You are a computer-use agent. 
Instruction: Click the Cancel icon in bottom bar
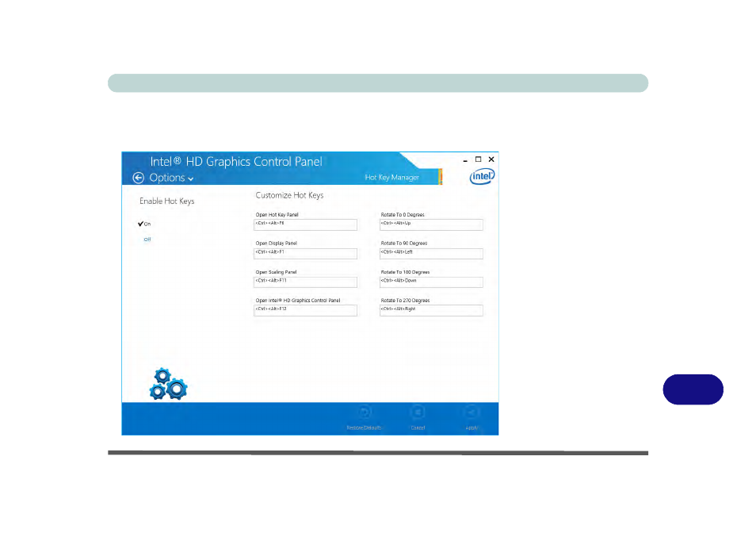click(418, 413)
